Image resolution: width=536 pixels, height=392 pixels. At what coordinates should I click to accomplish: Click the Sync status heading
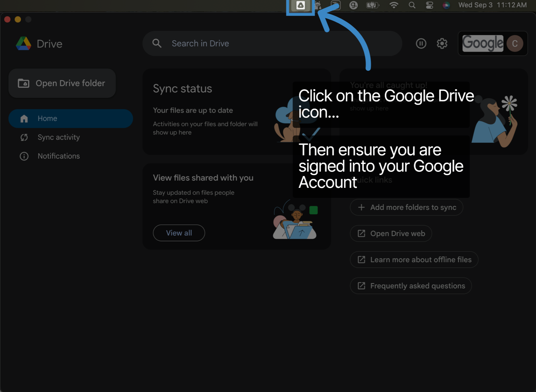coord(182,89)
